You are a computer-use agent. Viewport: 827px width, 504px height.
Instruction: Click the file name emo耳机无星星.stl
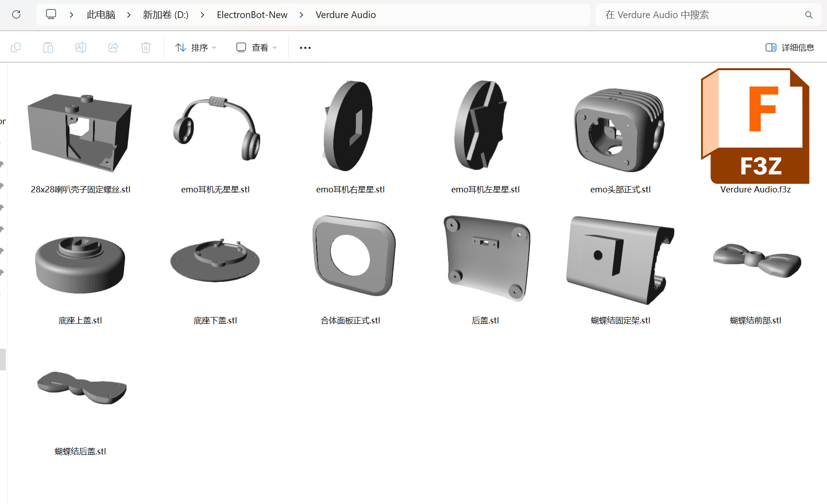coord(215,190)
